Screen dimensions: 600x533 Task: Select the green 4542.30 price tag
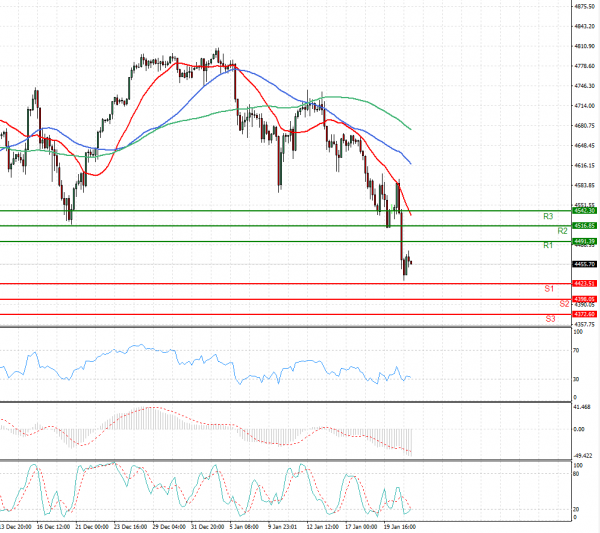click(x=584, y=211)
